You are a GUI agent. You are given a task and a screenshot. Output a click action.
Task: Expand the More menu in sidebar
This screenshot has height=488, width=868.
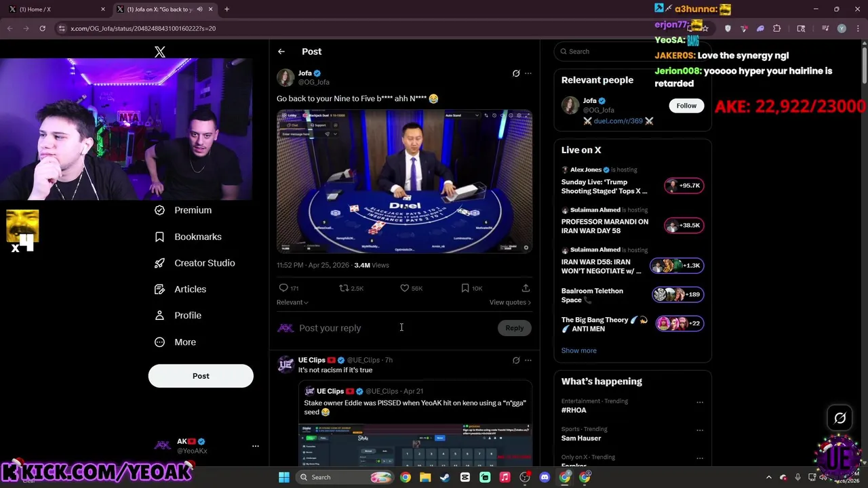pyautogui.click(x=176, y=342)
